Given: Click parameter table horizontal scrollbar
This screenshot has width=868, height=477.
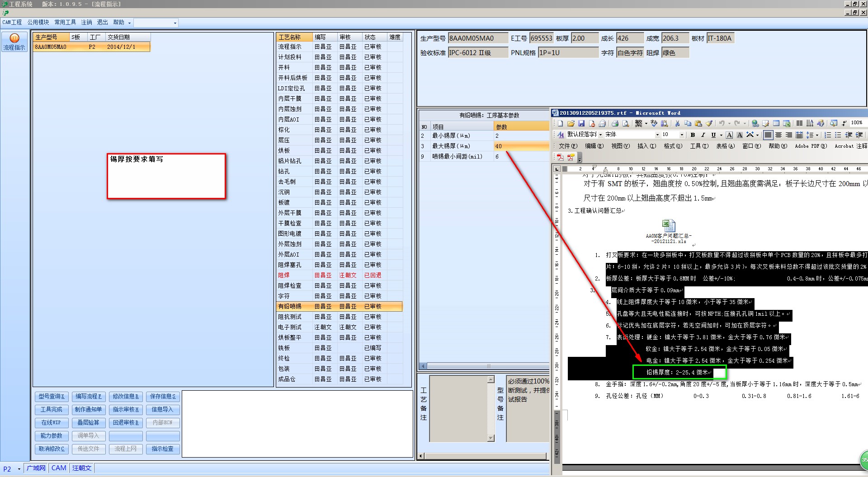Looking at the screenshot, I should 485,366.
